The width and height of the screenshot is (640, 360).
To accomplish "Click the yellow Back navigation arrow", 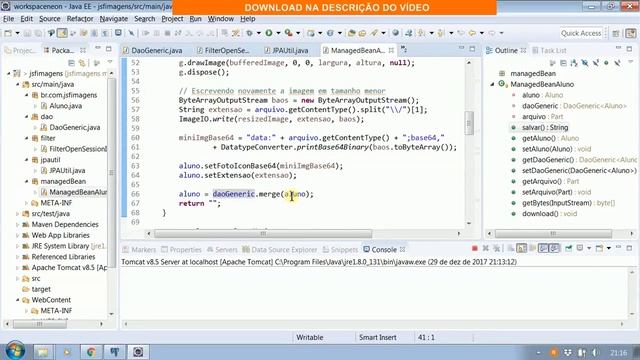I will point(472,33).
